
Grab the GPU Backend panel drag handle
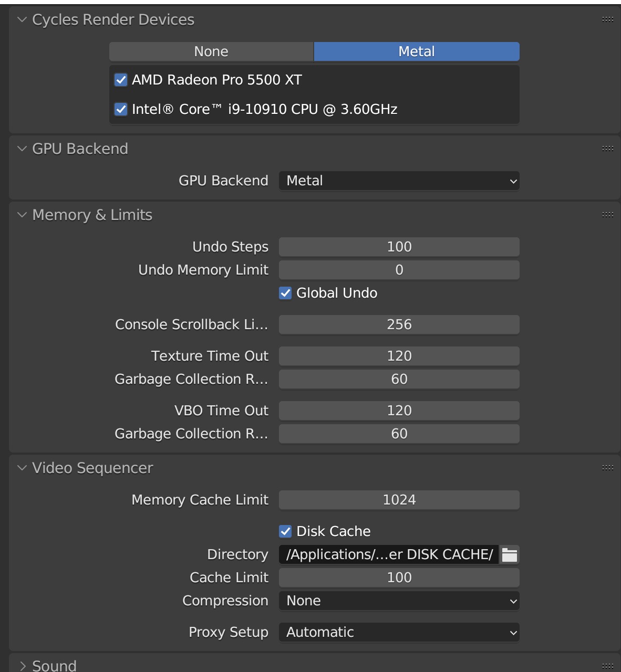[608, 149]
